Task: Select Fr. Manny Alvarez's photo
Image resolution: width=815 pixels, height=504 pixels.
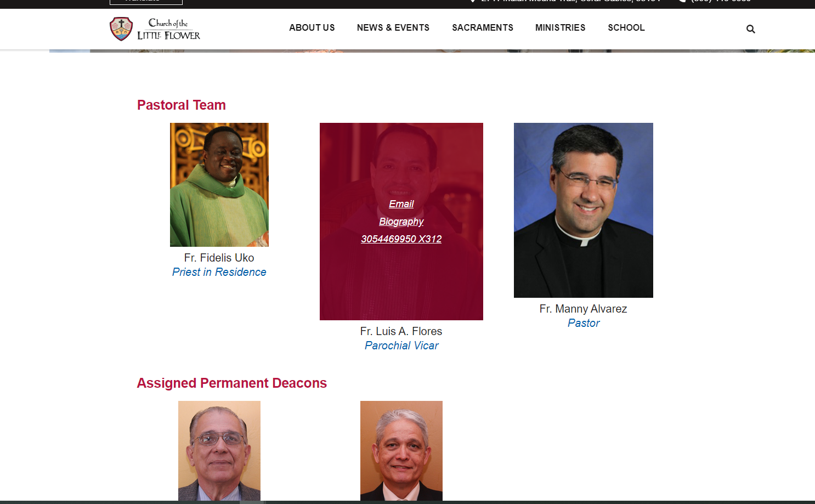Action: (x=584, y=210)
